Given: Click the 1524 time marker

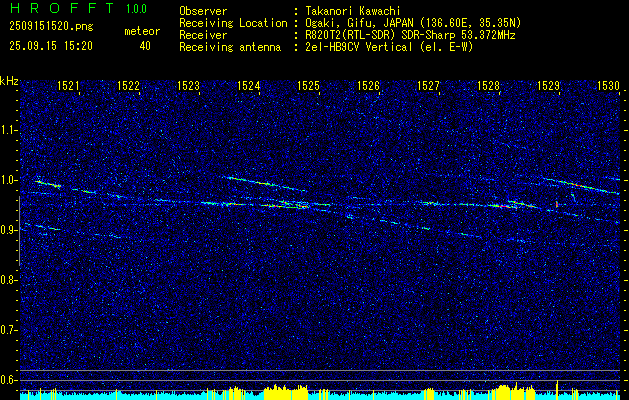Looking at the screenshot, I should pyautogui.click(x=248, y=86).
